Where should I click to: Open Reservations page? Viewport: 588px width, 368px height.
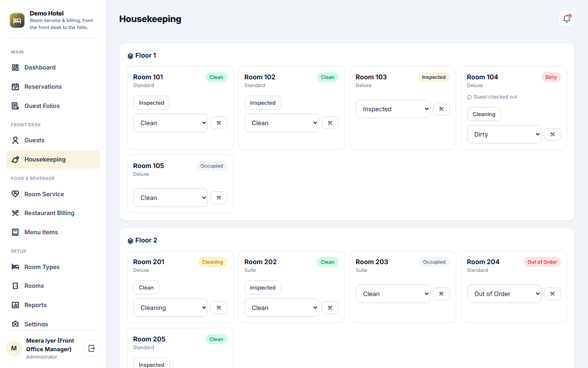53,87
